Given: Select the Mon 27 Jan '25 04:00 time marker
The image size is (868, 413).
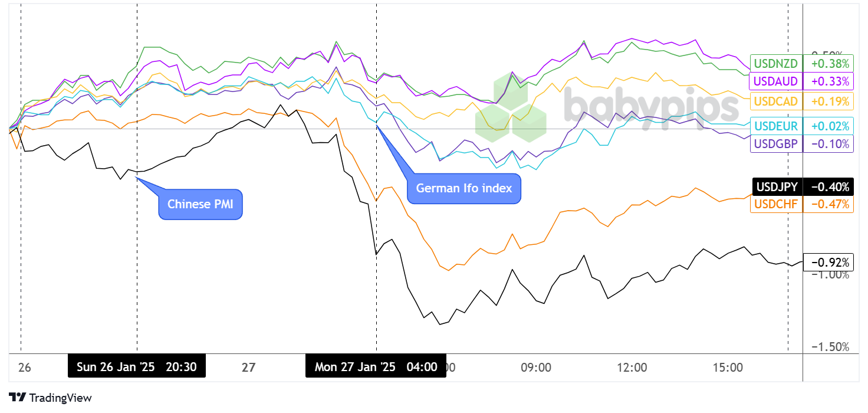Looking at the screenshot, I should point(376,367).
